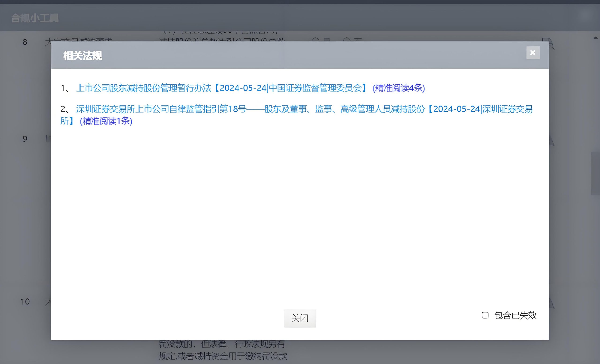Open 精准阅读1条 link
Screen dimensions: 600x364
(106, 121)
